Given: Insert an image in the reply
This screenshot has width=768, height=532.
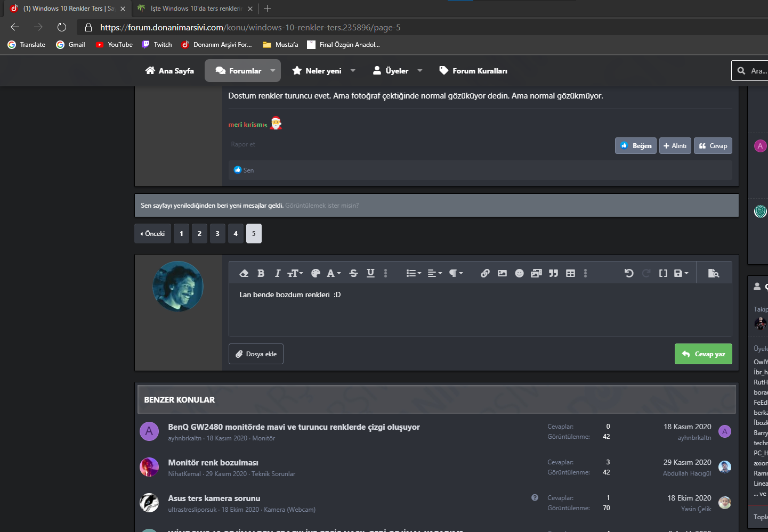Looking at the screenshot, I should point(502,273).
